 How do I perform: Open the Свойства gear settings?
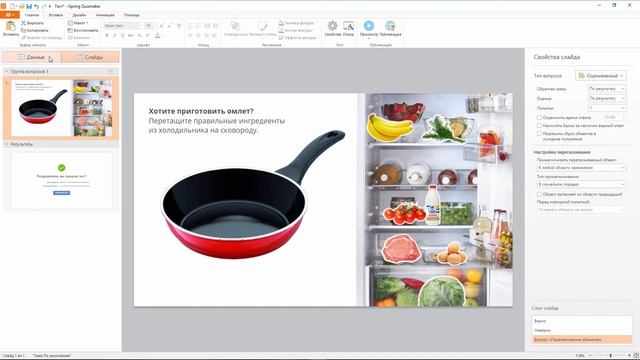point(332,27)
